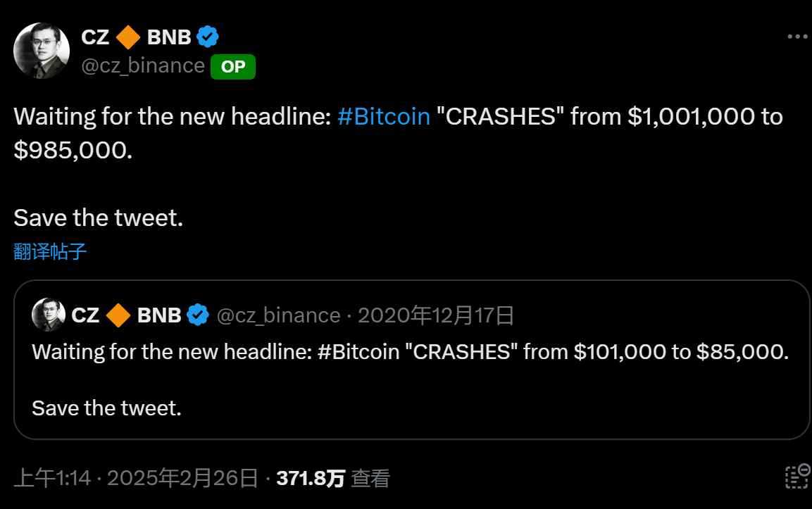The width and height of the screenshot is (812, 509).
Task: Click the blue verified badge beside BNB in header
Action: (x=208, y=37)
